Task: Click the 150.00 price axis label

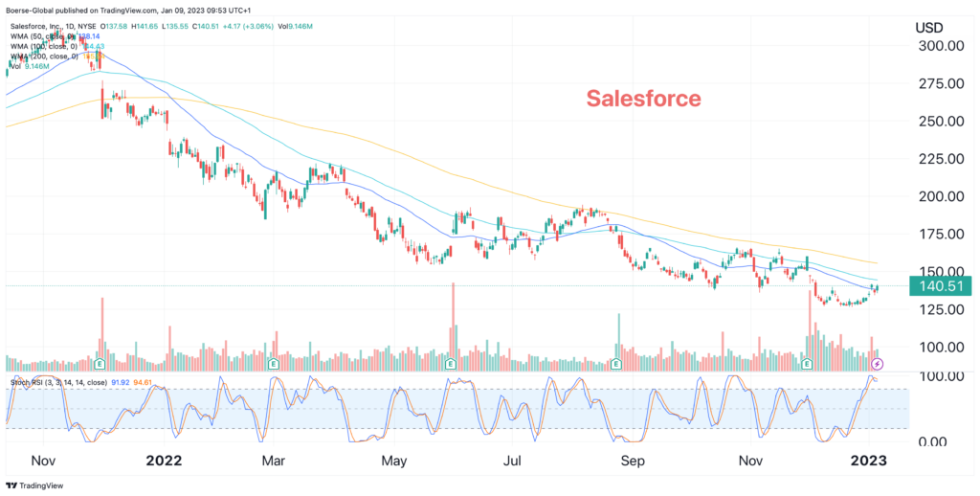Action: (x=940, y=271)
